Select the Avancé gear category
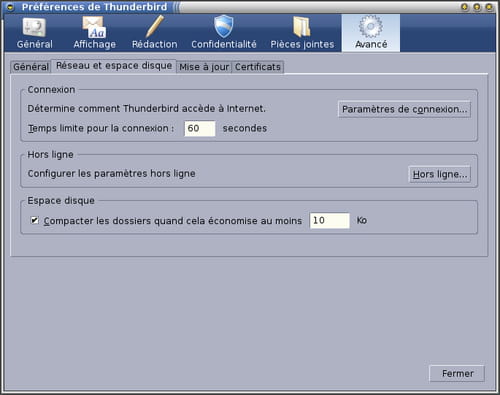The image size is (500, 395). pos(371,33)
